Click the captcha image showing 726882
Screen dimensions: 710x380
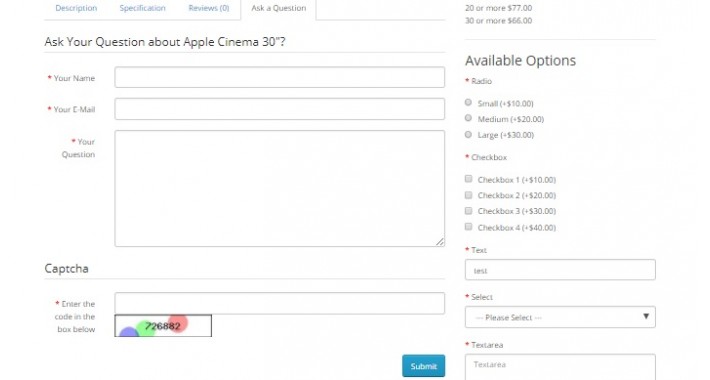pos(163,326)
